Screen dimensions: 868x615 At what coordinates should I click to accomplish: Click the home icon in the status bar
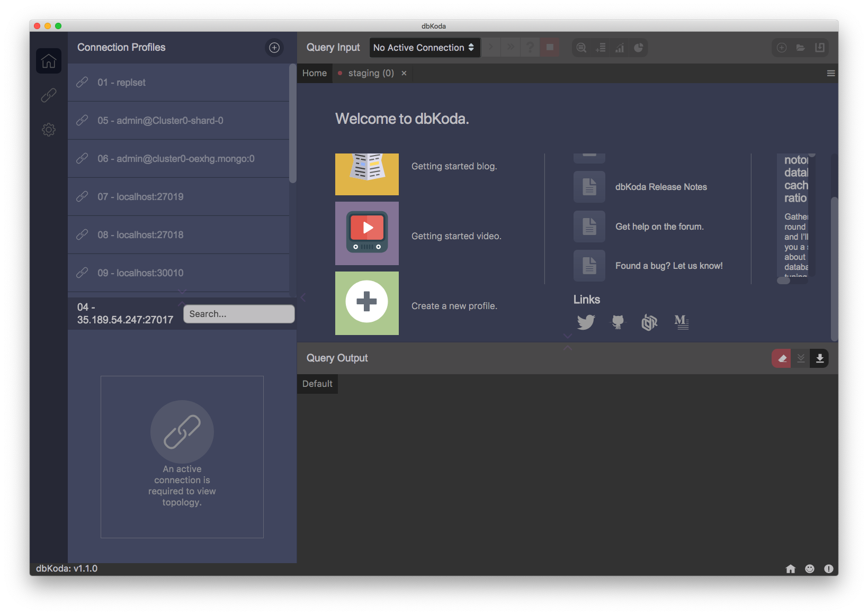(x=791, y=568)
